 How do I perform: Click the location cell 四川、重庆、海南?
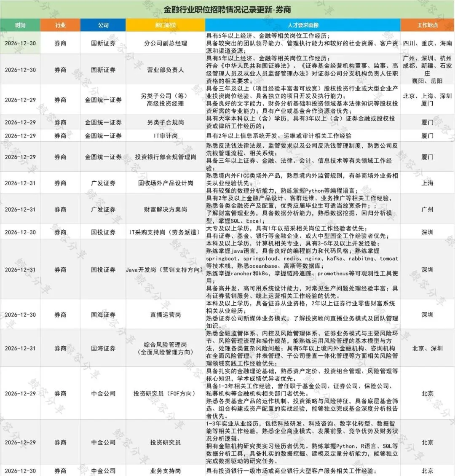tap(427, 43)
